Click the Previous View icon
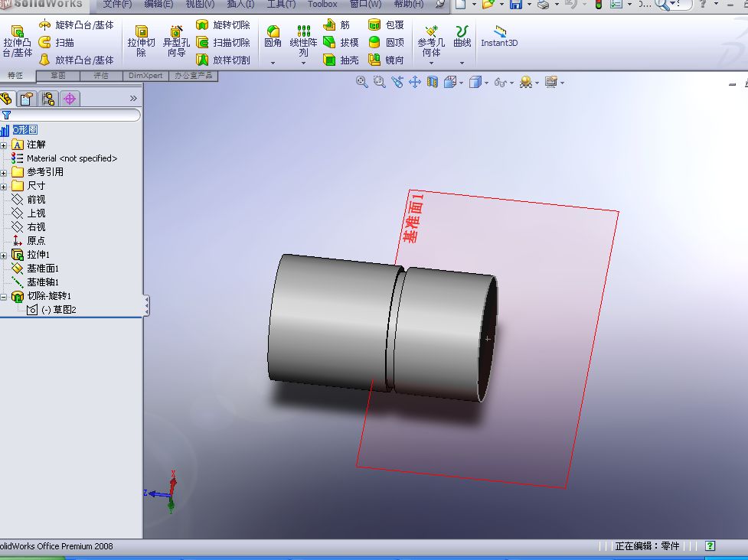 (397, 82)
